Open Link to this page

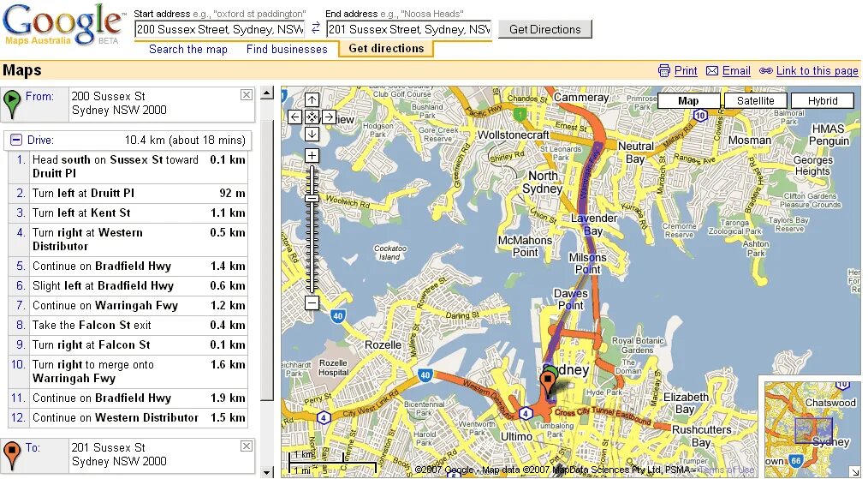coord(817,71)
